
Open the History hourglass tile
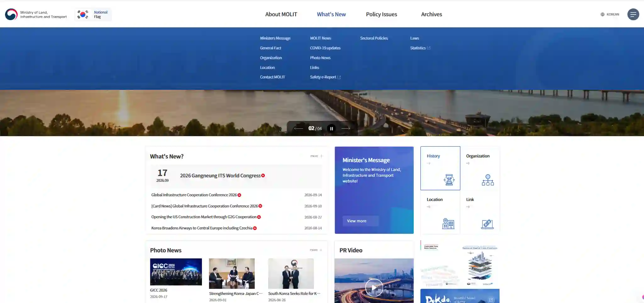440,168
